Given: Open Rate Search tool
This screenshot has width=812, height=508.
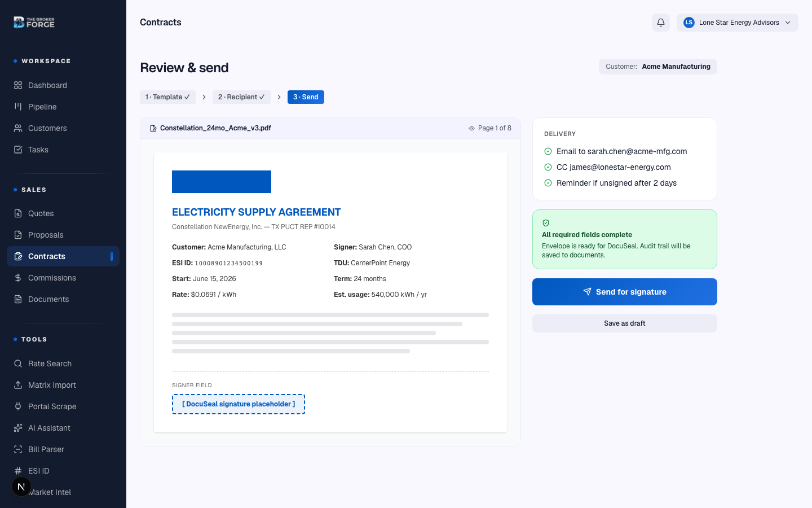Looking at the screenshot, I should 63,364.
